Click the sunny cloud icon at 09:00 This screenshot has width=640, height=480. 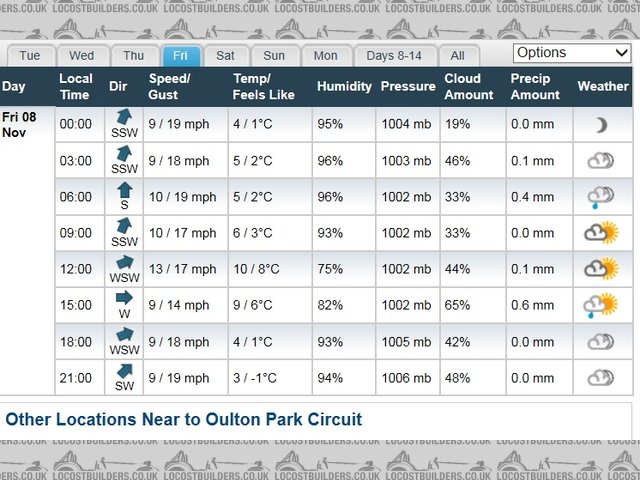(601, 233)
